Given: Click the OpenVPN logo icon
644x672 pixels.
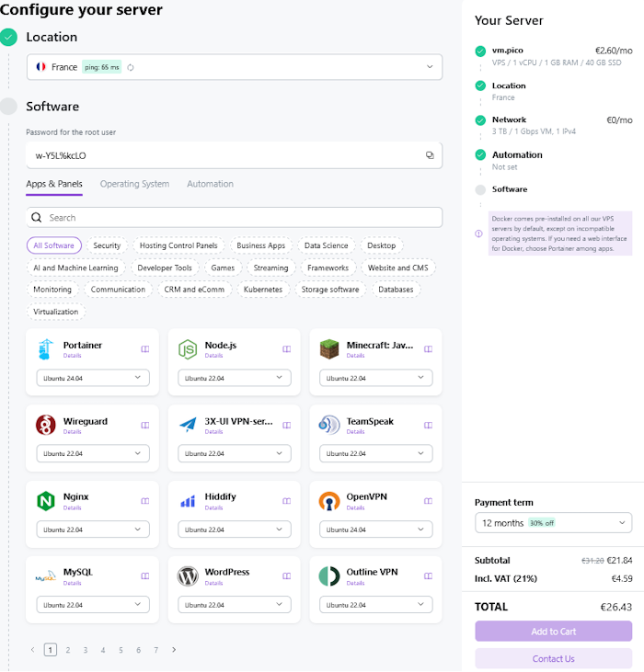Looking at the screenshot, I should click(x=329, y=501).
